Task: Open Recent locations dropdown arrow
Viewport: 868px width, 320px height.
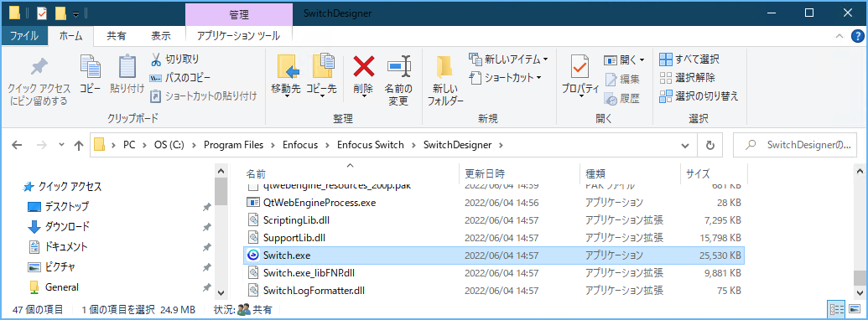Action: pyautogui.click(x=61, y=146)
